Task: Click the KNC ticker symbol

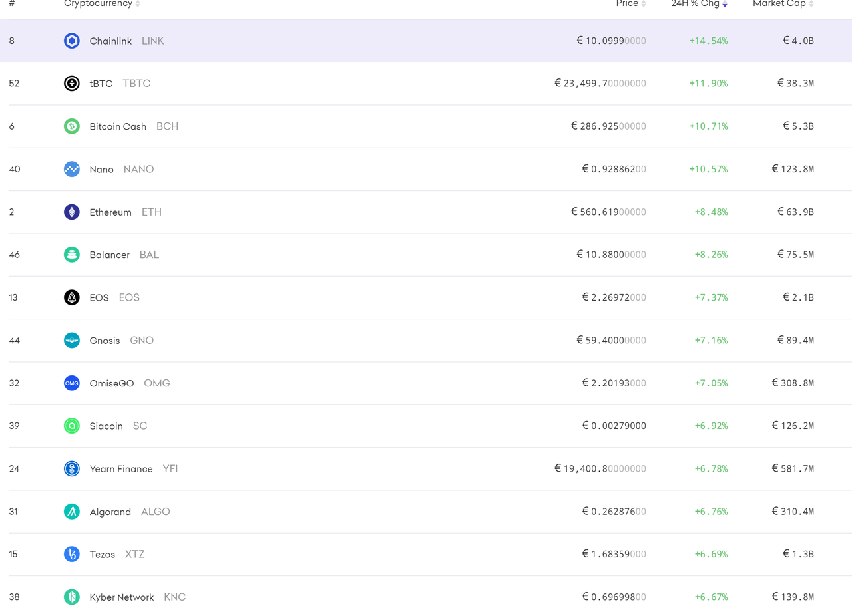Action: point(175,597)
